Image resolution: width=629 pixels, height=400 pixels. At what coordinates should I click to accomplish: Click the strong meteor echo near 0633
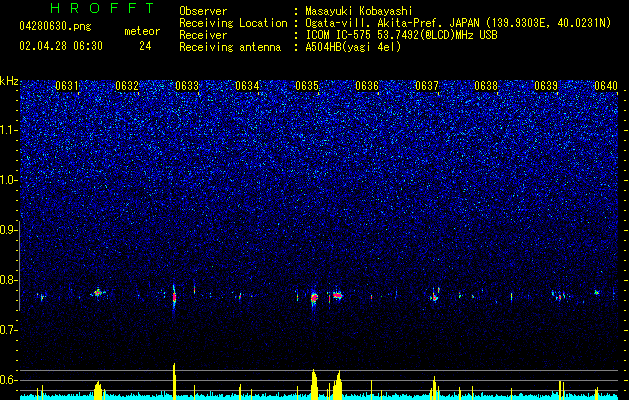174,298
